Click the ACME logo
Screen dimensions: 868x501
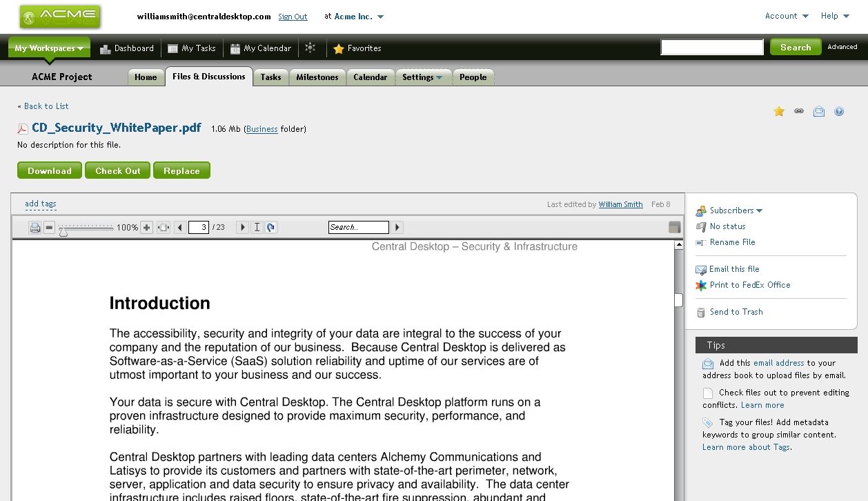click(61, 17)
